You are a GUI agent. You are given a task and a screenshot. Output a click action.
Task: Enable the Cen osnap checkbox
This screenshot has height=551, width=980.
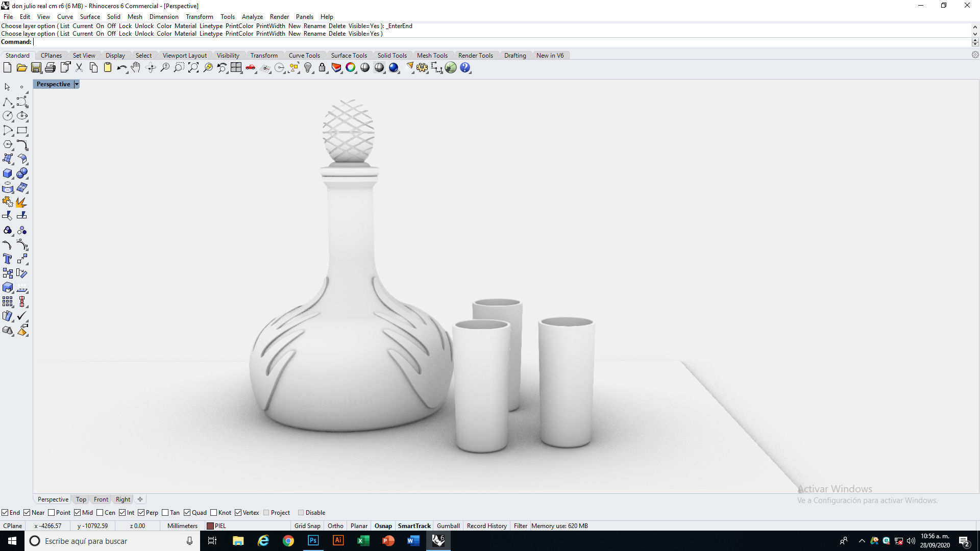click(x=100, y=513)
